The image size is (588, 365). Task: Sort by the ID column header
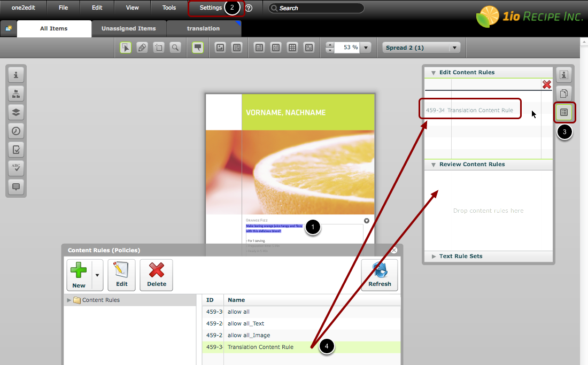tap(213, 300)
